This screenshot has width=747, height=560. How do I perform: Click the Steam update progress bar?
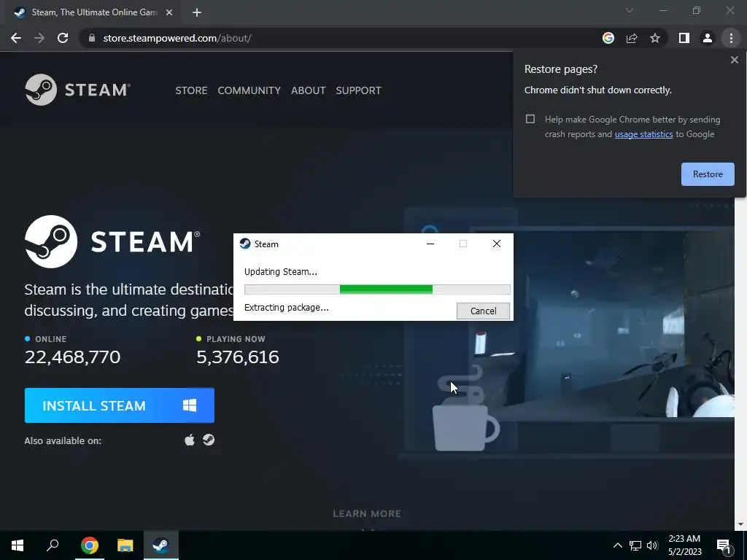coord(377,289)
